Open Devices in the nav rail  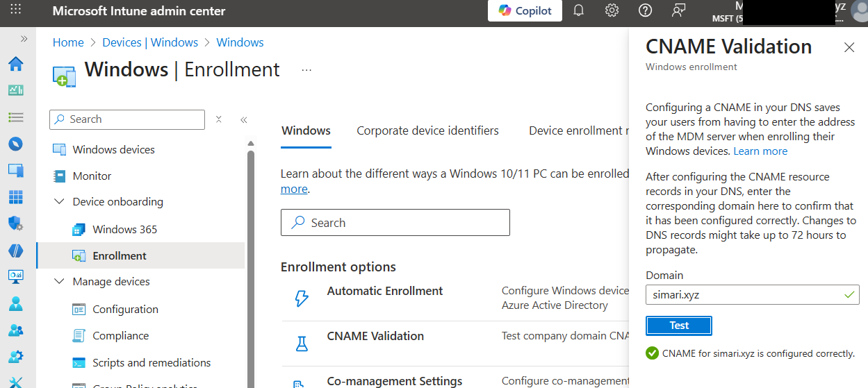15,170
